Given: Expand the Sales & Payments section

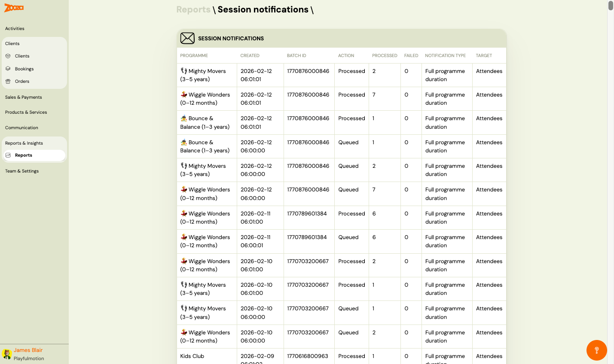Looking at the screenshot, I should coord(23,97).
